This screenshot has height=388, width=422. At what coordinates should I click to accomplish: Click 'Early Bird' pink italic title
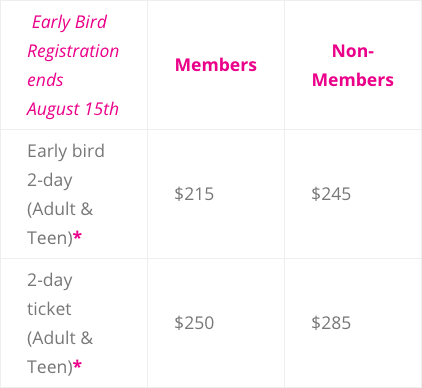[69, 22]
